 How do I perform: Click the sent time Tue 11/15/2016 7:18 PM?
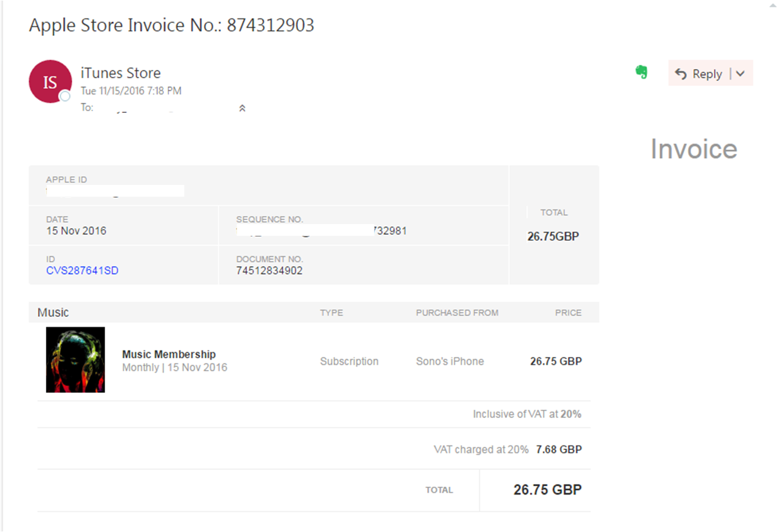(x=131, y=91)
